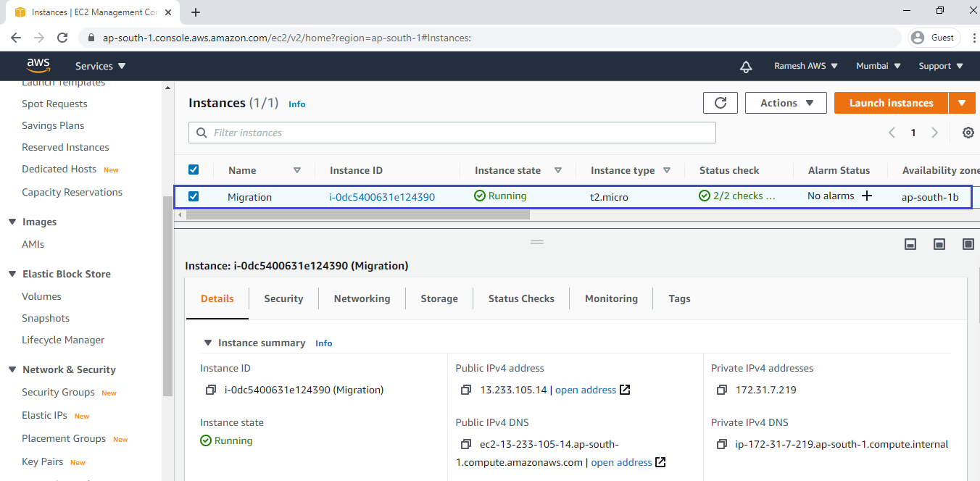This screenshot has width=980, height=481.
Task: Switch to the Security tab
Action: click(x=283, y=298)
